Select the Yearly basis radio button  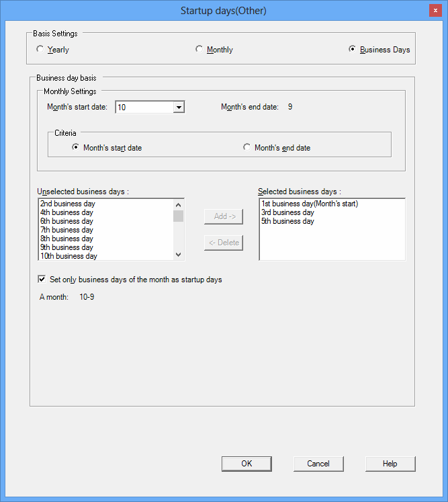click(40, 49)
